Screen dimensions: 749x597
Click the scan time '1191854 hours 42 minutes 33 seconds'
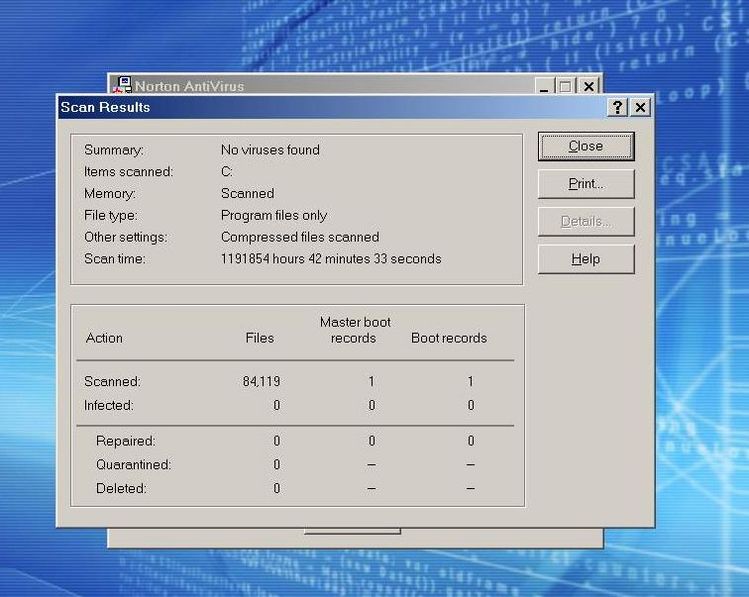[x=331, y=259]
